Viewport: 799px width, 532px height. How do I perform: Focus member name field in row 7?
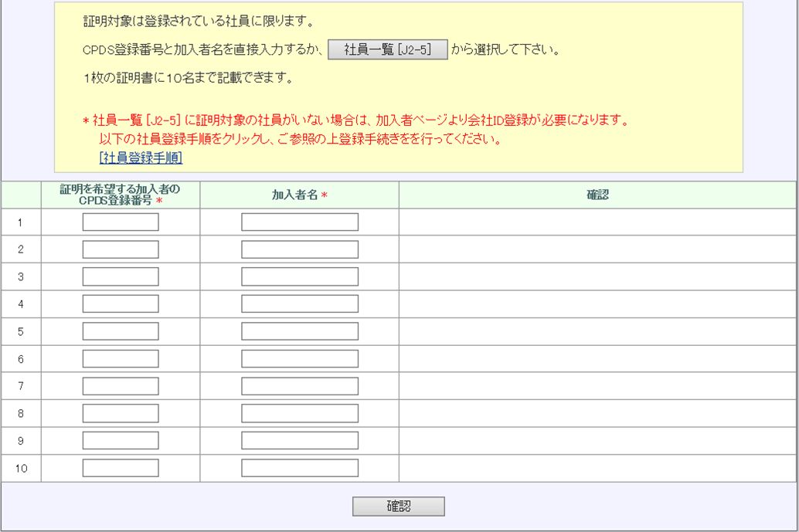(x=300, y=386)
